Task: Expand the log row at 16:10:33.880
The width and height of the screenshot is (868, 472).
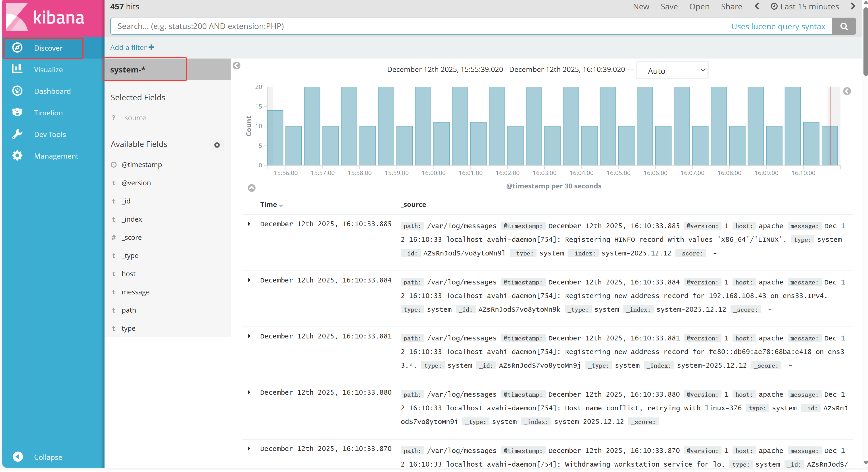Action: [x=249, y=392]
